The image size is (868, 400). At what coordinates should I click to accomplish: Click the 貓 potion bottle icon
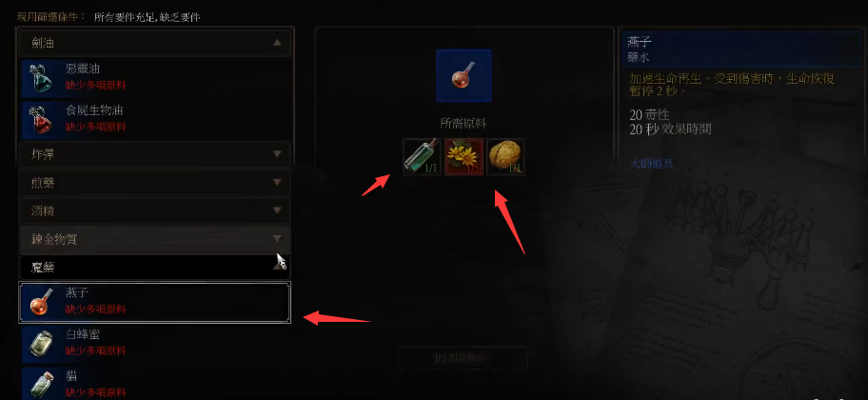click(40, 384)
